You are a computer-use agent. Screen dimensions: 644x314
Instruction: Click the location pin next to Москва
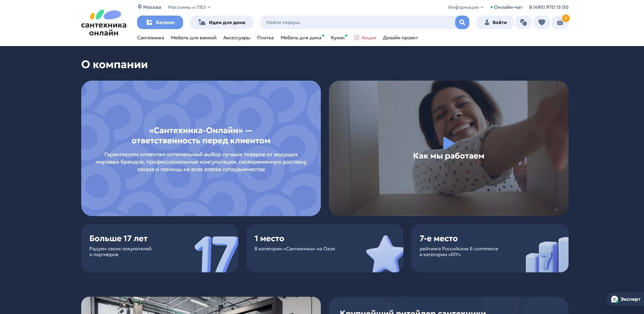[x=140, y=7]
